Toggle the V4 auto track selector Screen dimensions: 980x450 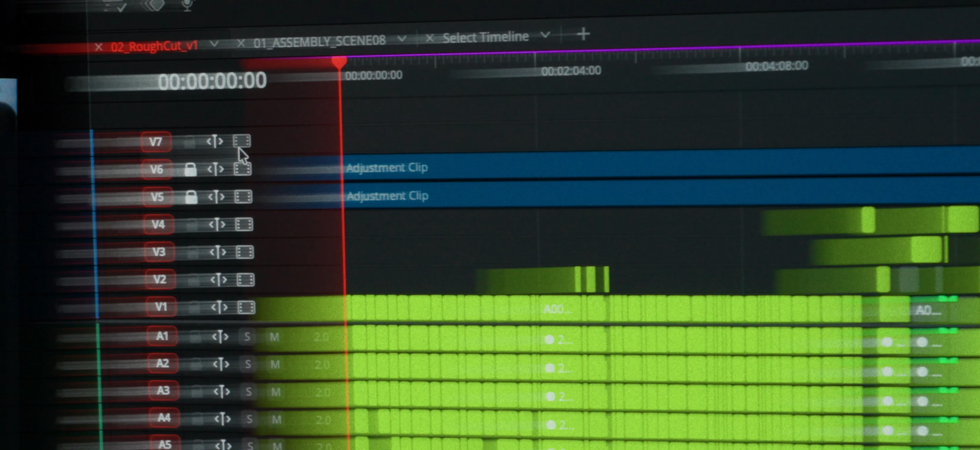(x=217, y=225)
